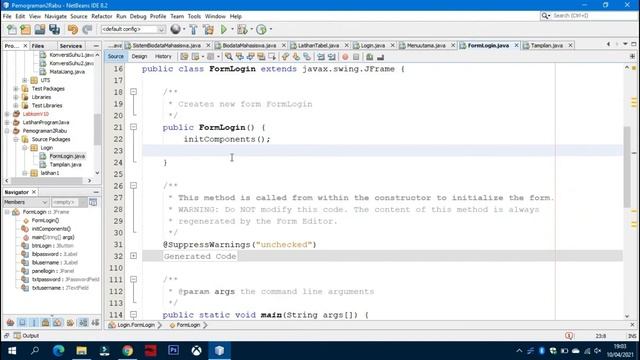Click the Undo toolbar icon
This screenshot has height=360, width=640.
point(73,29)
